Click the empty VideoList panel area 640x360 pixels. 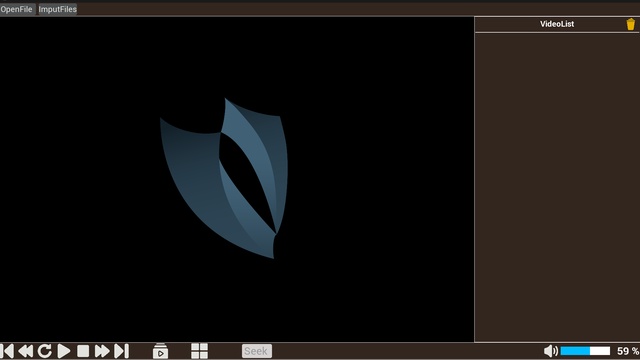point(557,187)
